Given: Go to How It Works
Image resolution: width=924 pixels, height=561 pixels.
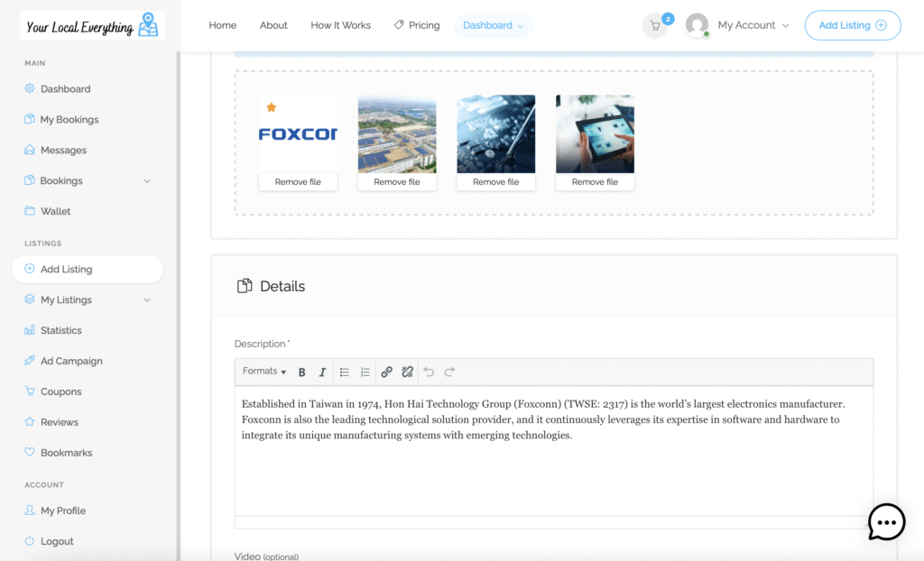Looking at the screenshot, I should pos(340,25).
